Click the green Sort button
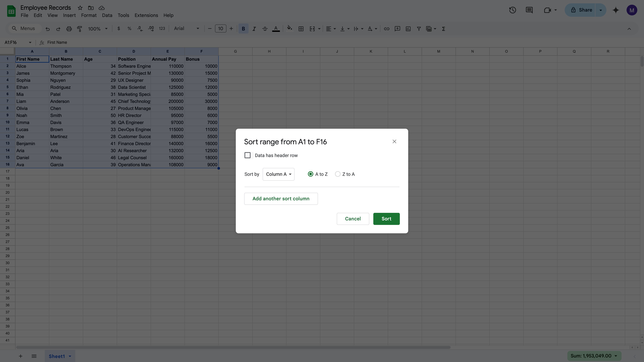The image size is (644, 362). click(x=386, y=219)
